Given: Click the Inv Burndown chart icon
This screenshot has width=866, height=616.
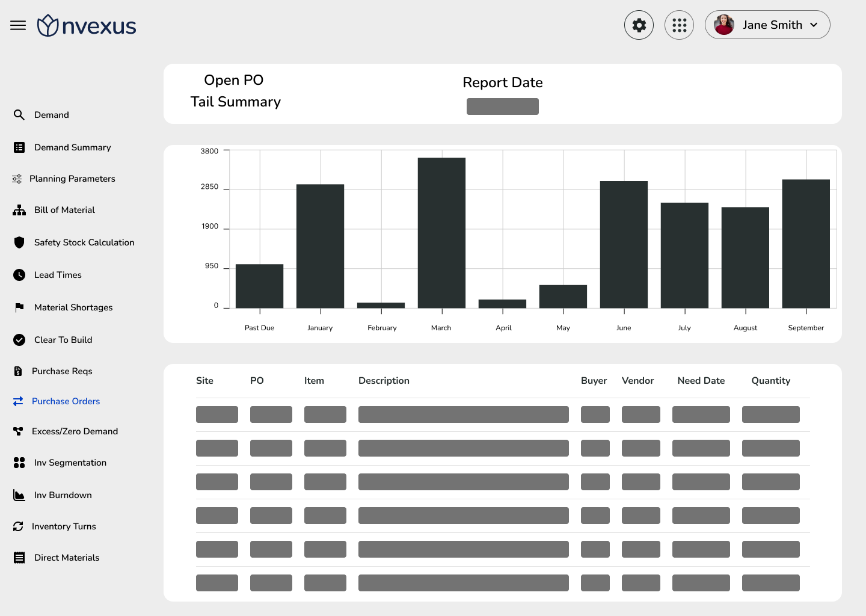Looking at the screenshot, I should [x=19, y=495].
